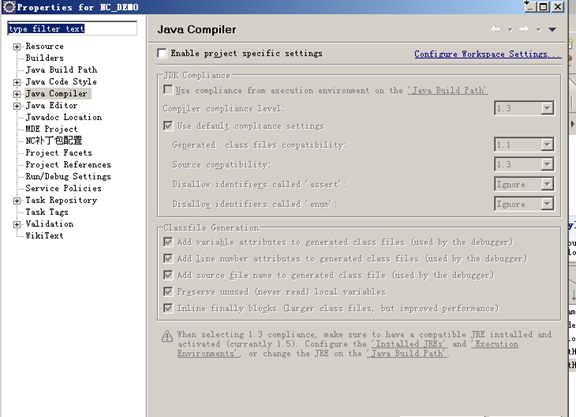Screen dimensions: 576x417
Task: Click the back navigation arrow icon
Action: tap(496, 29)
